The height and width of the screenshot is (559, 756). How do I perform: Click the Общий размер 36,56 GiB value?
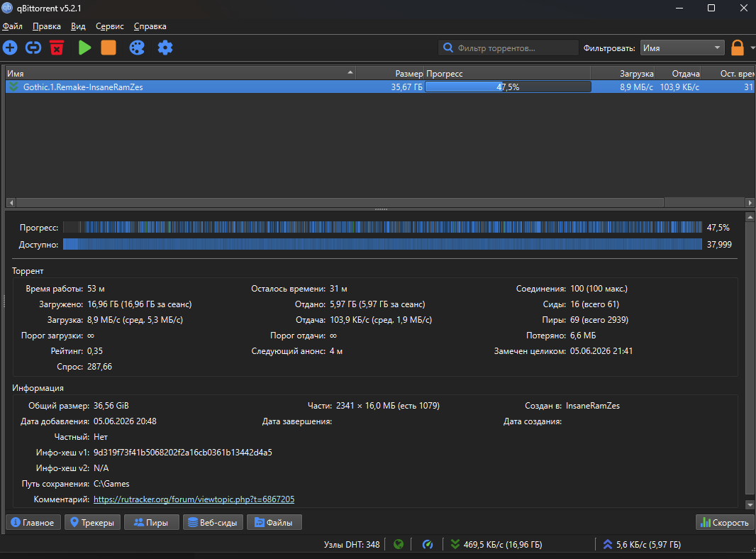coord(111,406)
